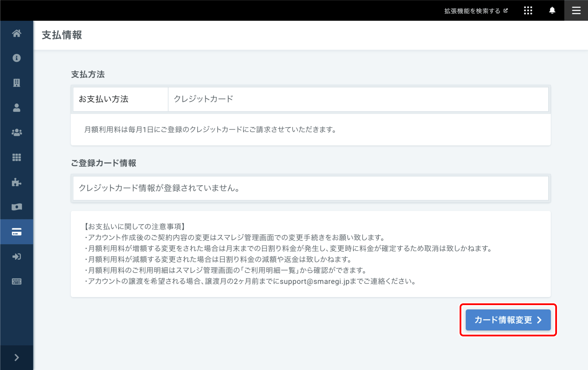Click the home icon in sidebar

[x=17, y=33]
